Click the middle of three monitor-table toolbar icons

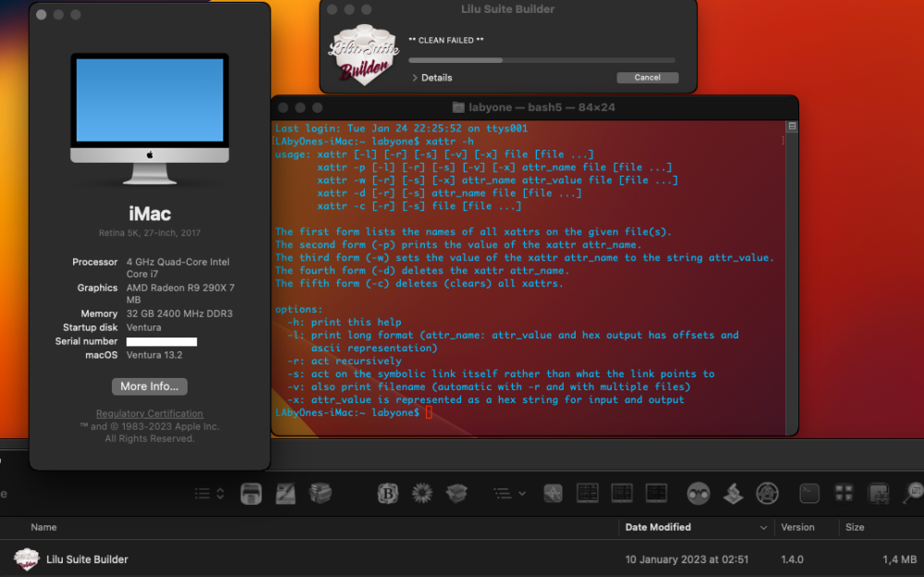[622, 493]
